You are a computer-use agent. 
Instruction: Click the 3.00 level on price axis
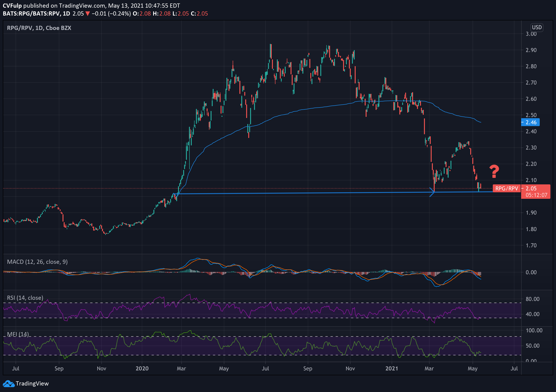coord(531,34)
